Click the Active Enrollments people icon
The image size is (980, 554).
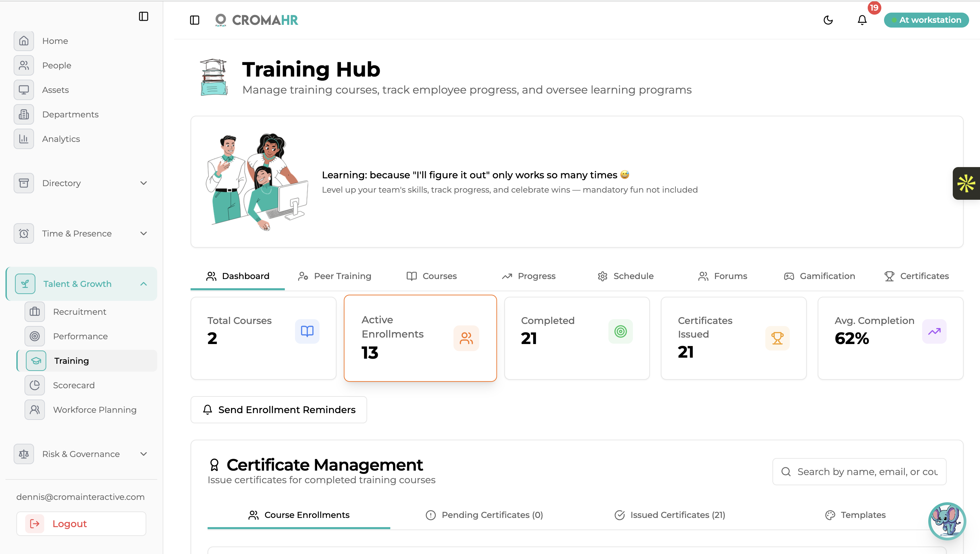[466, 338]
